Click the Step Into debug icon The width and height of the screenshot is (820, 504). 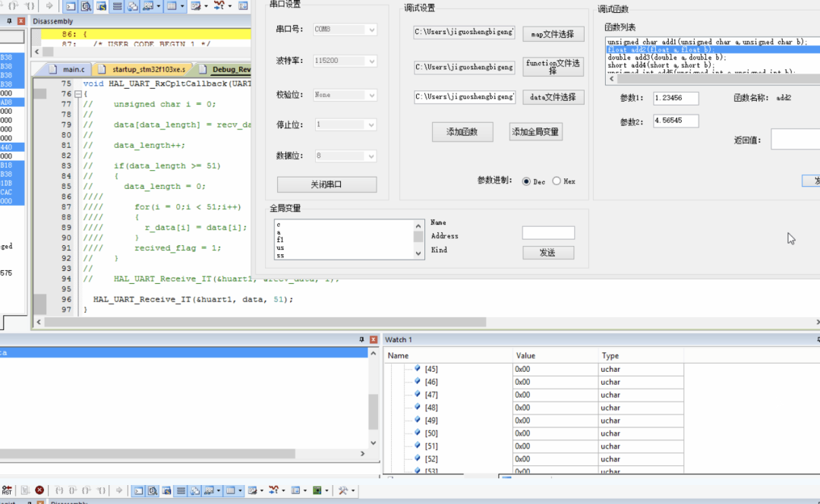pos(58,492)
